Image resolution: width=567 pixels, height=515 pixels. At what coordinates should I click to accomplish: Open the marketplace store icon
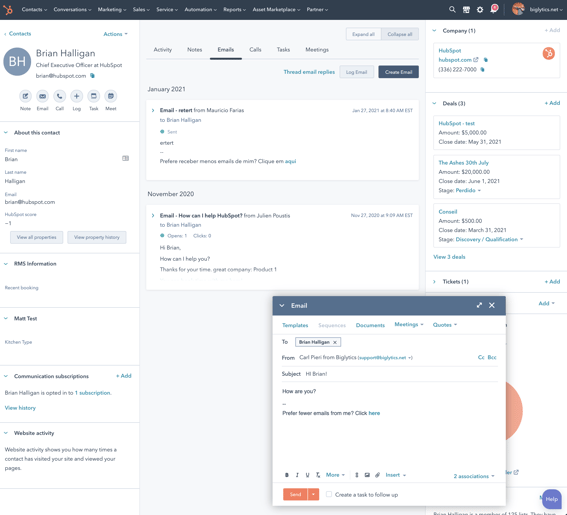point(466,10)
